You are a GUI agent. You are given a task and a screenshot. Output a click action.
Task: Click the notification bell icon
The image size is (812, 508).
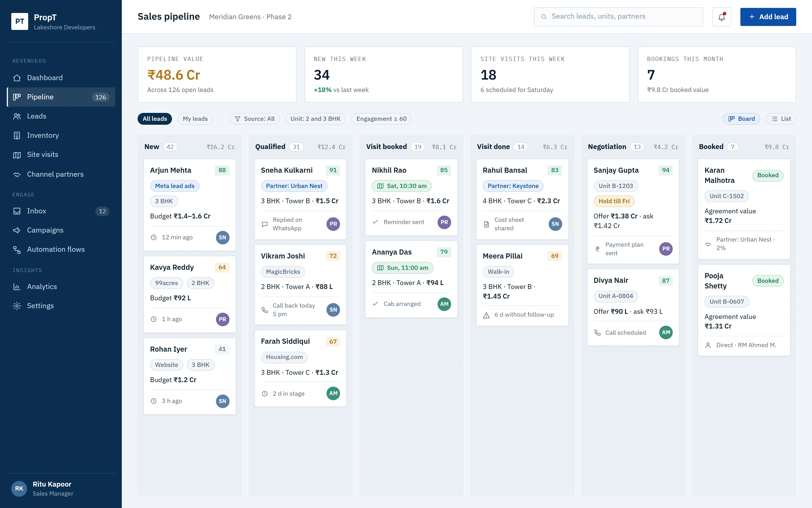point(721,17)
